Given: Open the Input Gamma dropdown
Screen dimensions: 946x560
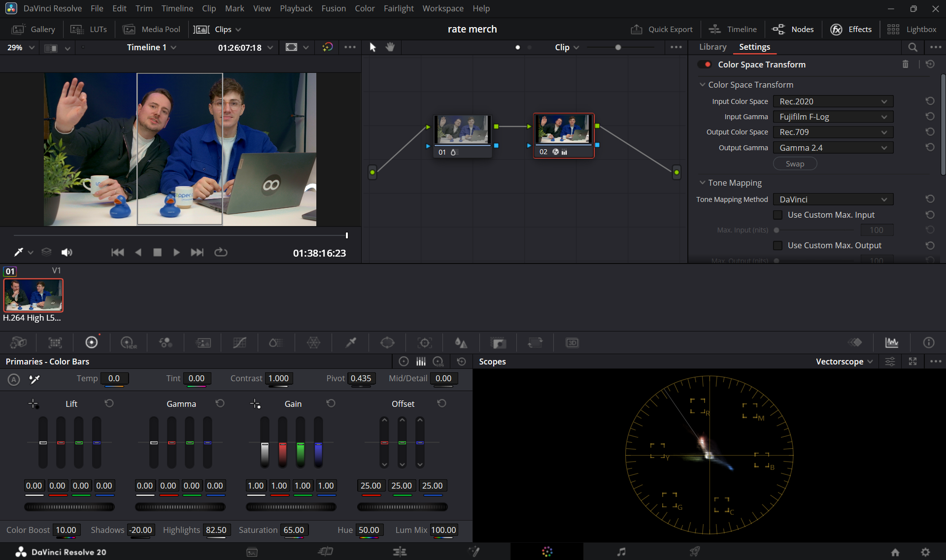Looking at the screenshot, I should click(833, 117).
